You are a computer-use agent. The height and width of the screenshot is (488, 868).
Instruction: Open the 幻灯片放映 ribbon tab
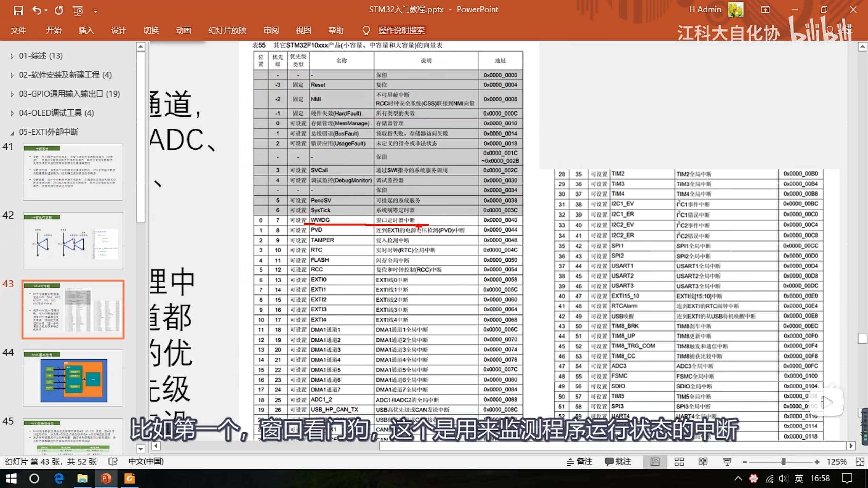(x=227, y=30)
